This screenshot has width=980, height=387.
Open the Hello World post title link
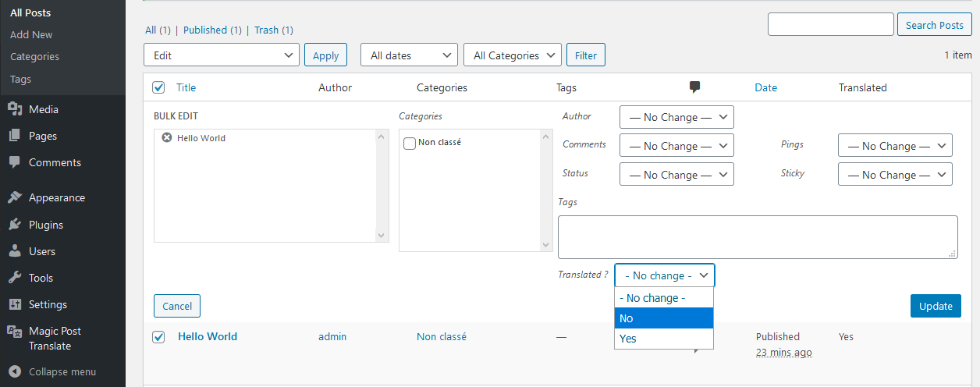click(208, 336)
